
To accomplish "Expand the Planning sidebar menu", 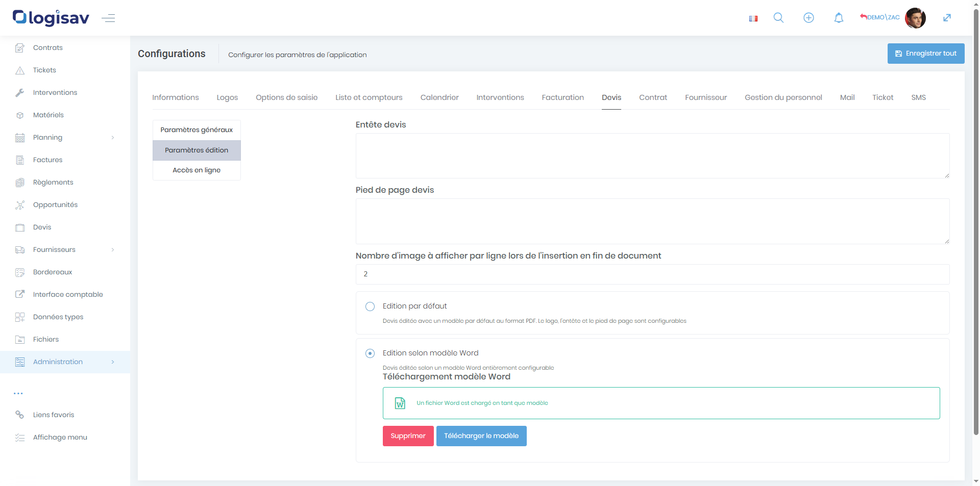I will 65,138.
